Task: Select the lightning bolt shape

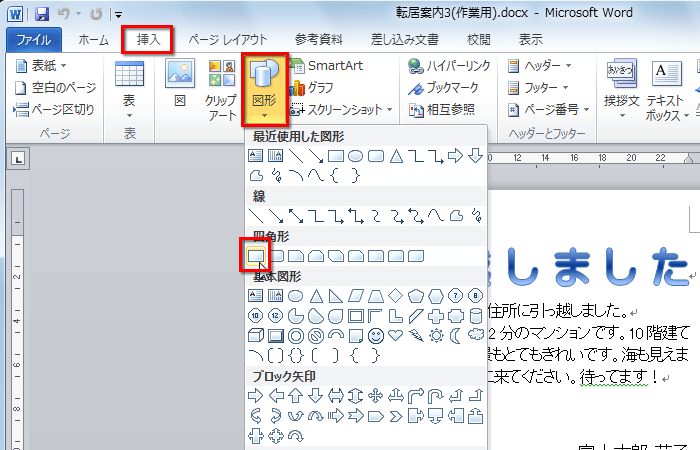Action: 416,335
